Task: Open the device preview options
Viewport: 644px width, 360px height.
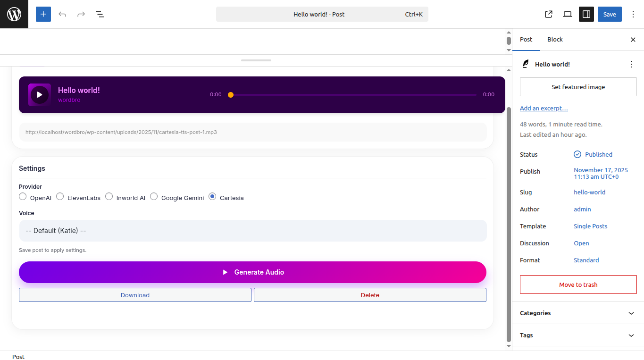Action: [x=568, y=14]
